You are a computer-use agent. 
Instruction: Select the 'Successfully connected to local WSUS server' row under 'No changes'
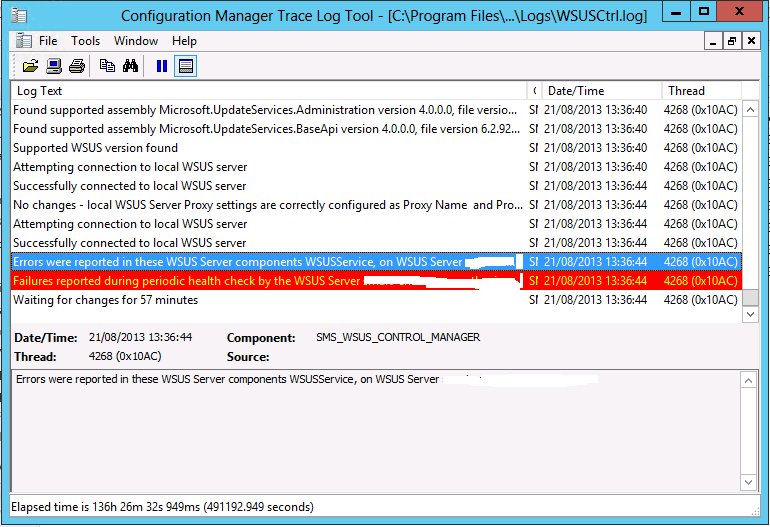pos(376,243)
